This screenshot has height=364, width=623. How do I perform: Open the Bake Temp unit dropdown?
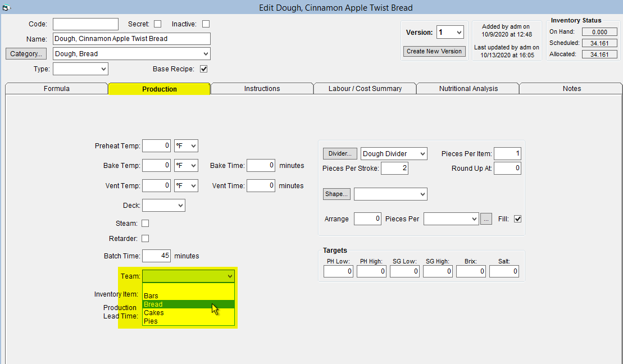tap(186, 165)
